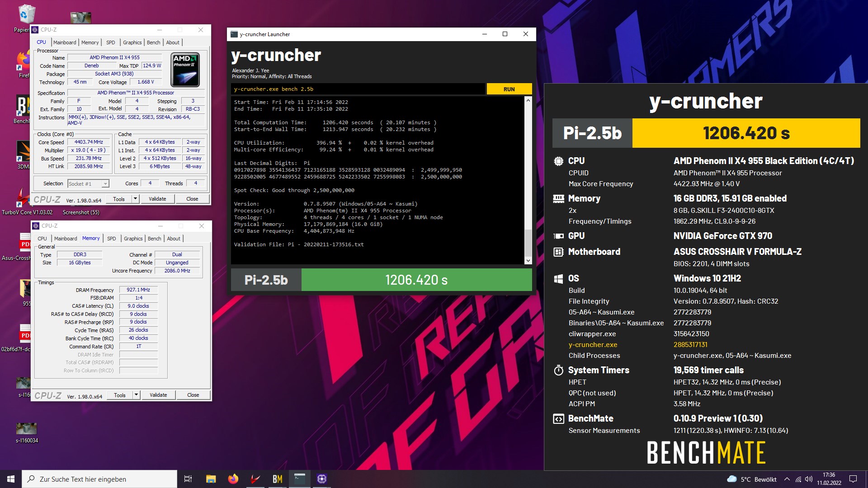Click Validate button in top CPU-Z window

[157, 199]
